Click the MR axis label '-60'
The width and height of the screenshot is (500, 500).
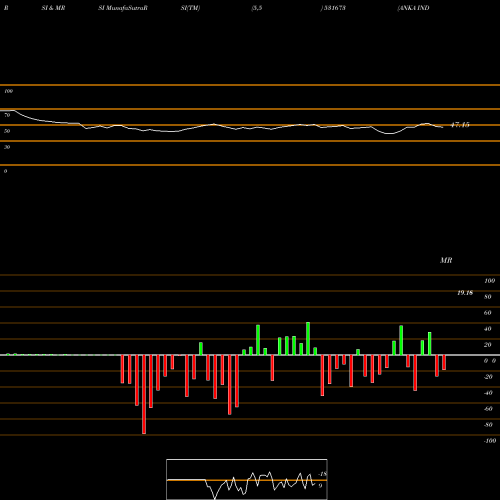(x=488, y=409)
